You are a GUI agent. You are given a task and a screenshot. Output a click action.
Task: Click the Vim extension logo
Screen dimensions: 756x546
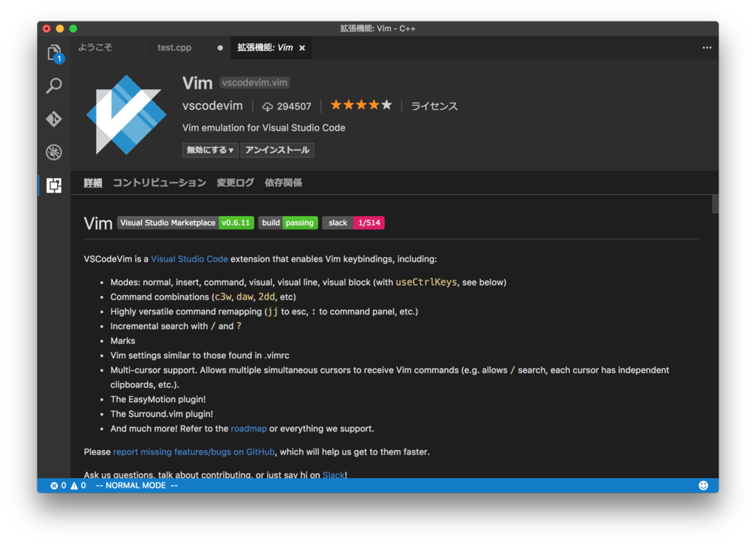[126, 114]
